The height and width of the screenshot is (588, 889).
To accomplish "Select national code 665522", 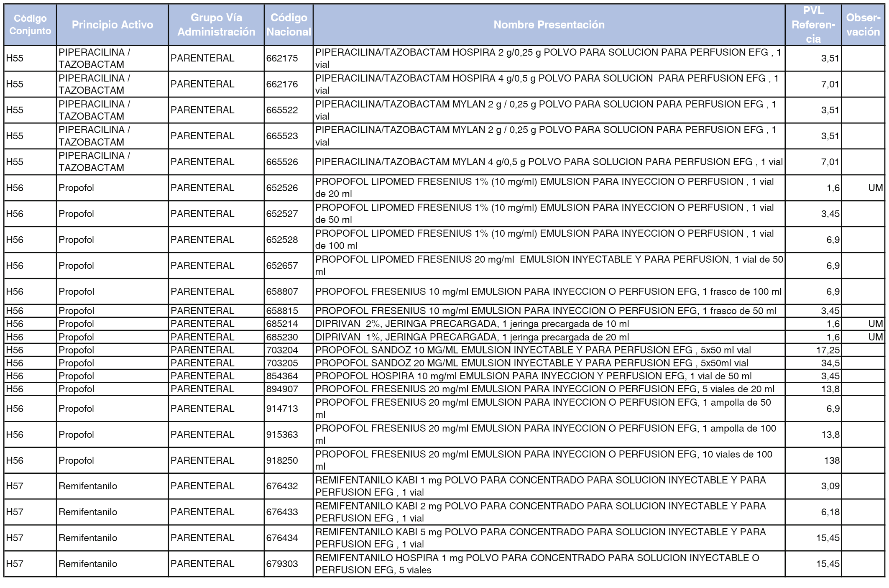I will (282, 110).
